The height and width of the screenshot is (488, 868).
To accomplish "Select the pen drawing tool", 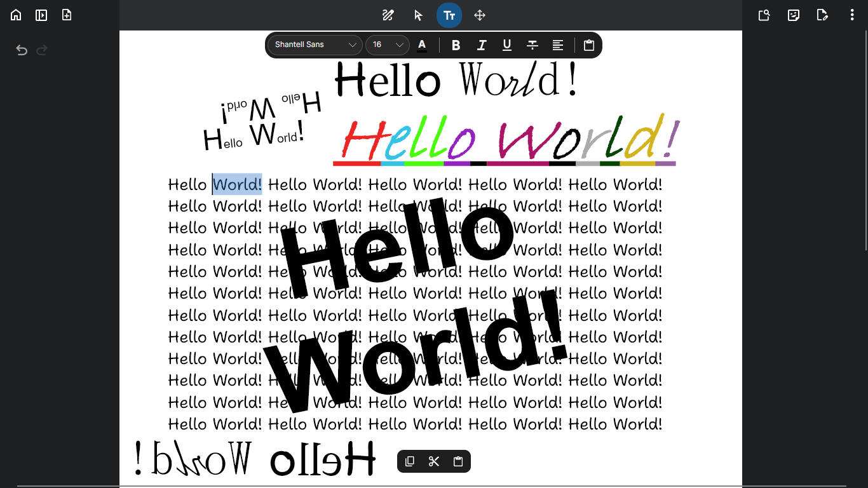I will [388, 15].
